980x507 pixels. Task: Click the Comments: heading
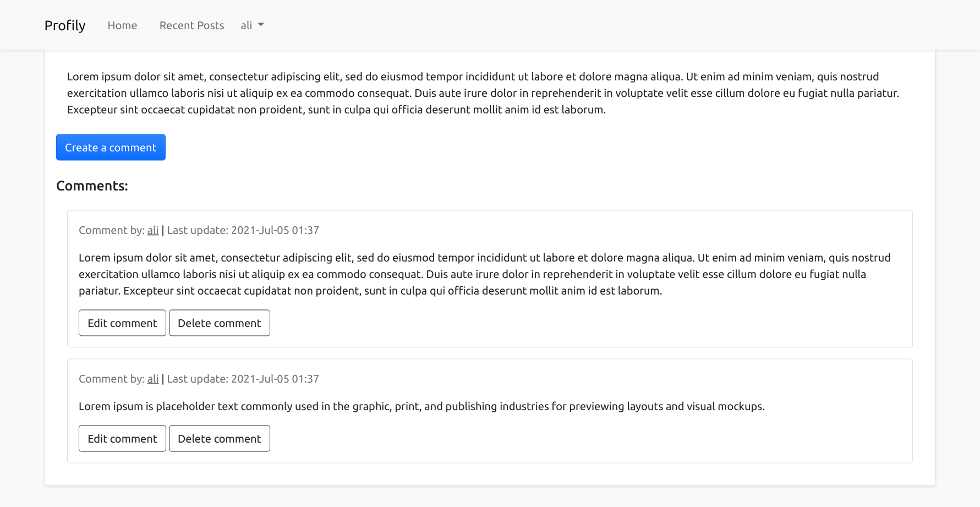[92, 186]
